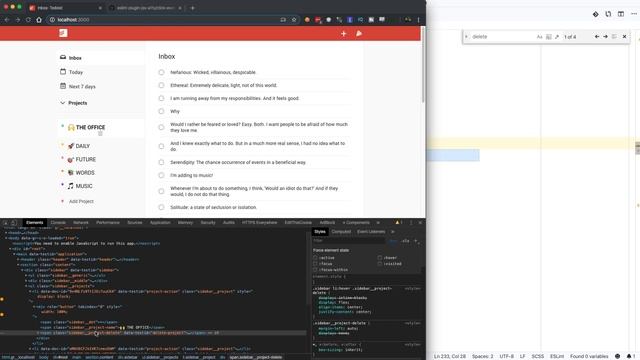Image resolution: width=640 pixels, height=360 pixels.
Task: Check off 'Whenever I'm about to do something' task
Action: click(x=161, y=191)
